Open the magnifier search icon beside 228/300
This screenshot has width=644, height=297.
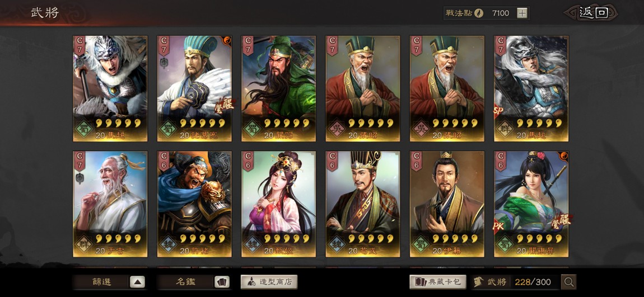569,282
